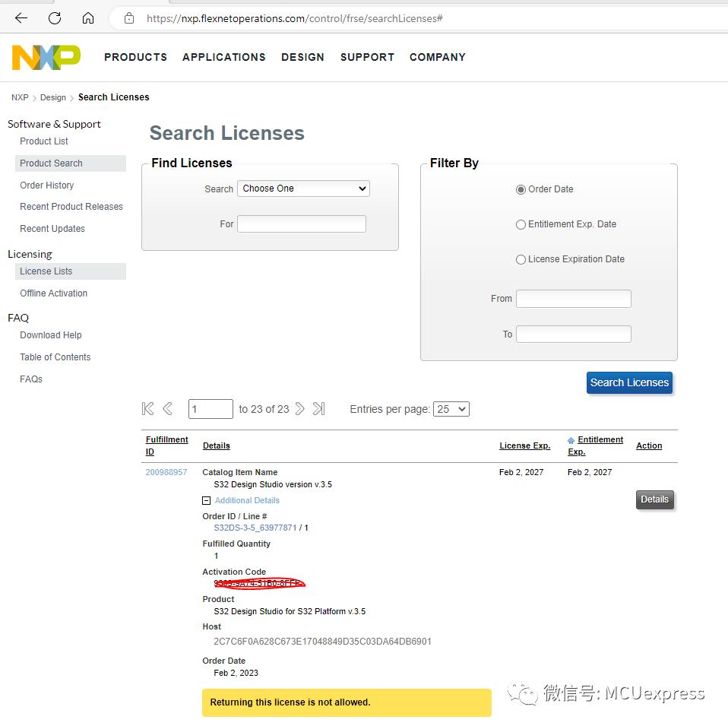Click 'Returning this license is not allowed' notice

click(347, 702)
